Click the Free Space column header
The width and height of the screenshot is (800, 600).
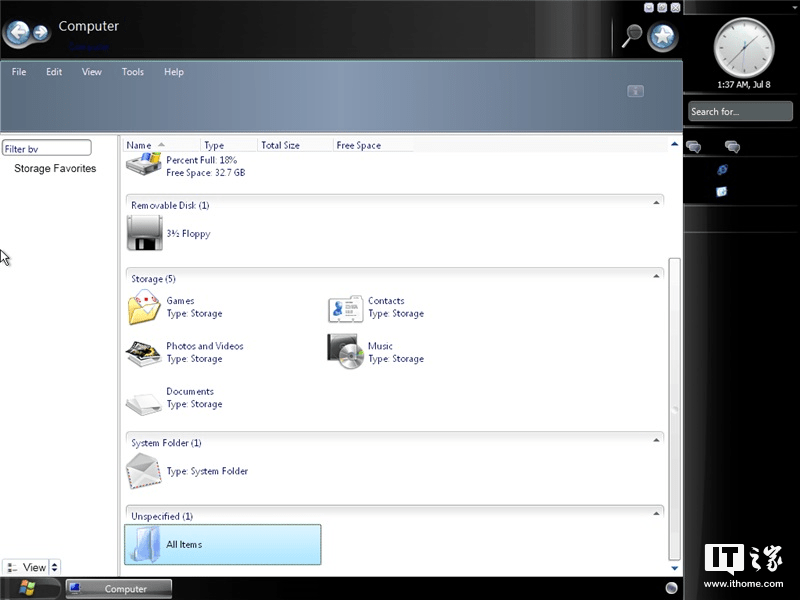(358, 144)
